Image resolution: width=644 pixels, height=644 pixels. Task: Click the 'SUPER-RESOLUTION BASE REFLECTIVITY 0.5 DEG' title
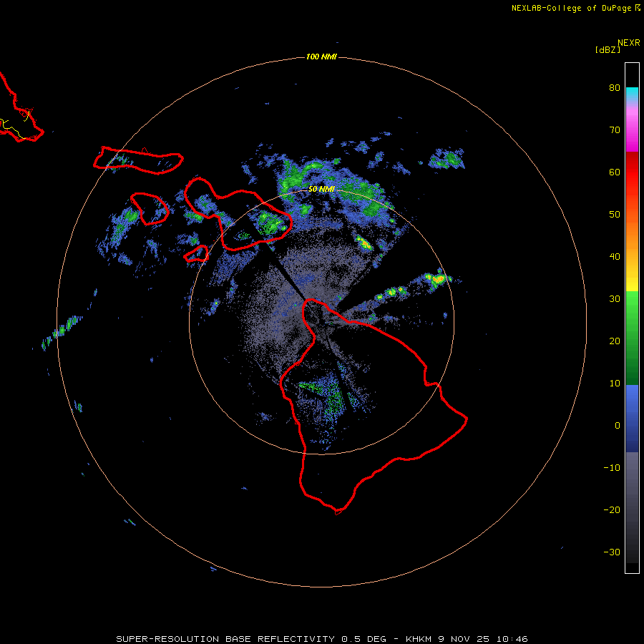tap(251, 639)
